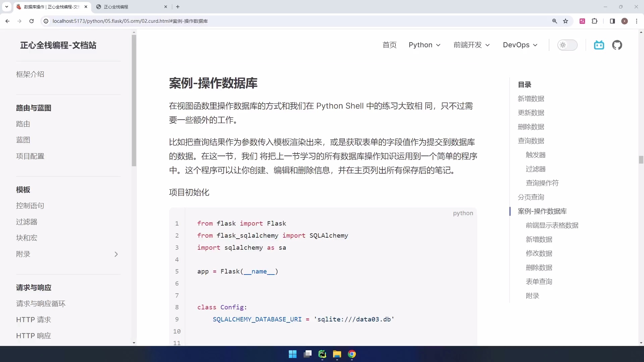The height and width of the screenshot is (362, 644).
Task: Click the bilibili icon in the header
Action: [x=599, y=45]
